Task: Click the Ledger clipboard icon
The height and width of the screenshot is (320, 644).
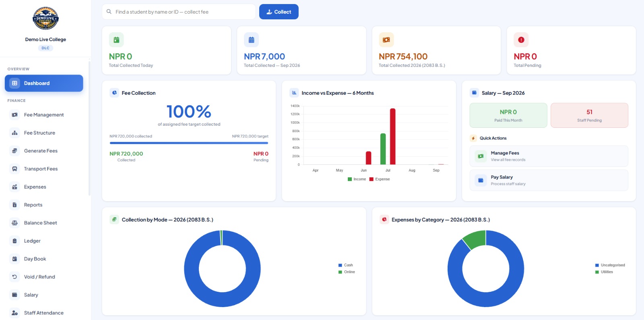Action: tap(14, 241)
